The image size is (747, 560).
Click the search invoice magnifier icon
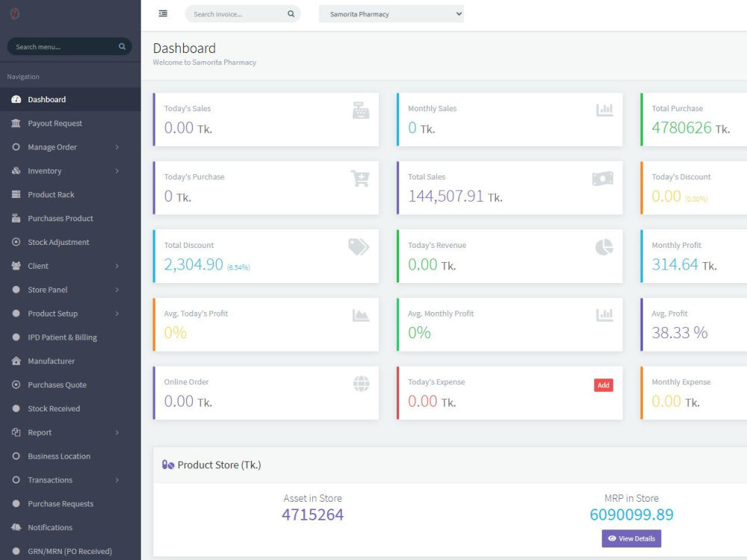(291, 13)
